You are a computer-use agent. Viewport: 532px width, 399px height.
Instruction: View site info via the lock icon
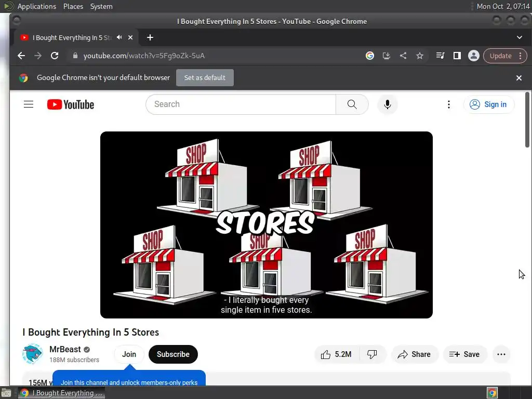(x=75, y=56)
